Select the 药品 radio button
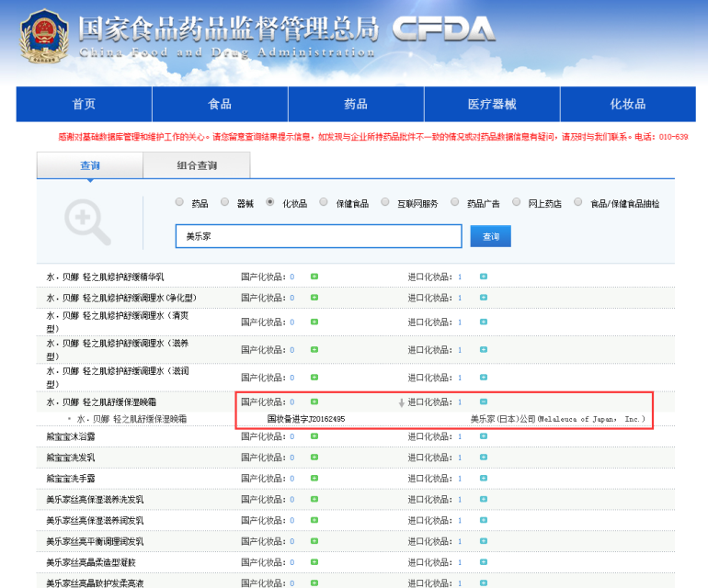The image size is (708, 588). point(179,202)
